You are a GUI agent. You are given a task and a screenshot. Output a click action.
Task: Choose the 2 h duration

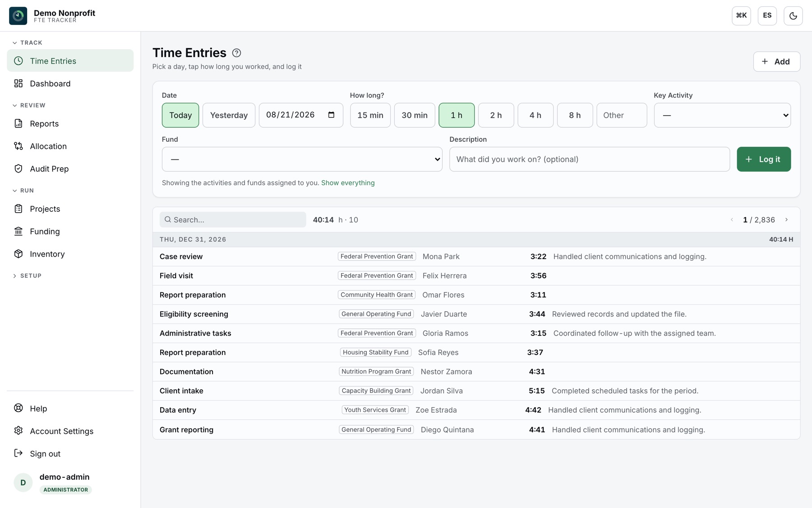496,115
